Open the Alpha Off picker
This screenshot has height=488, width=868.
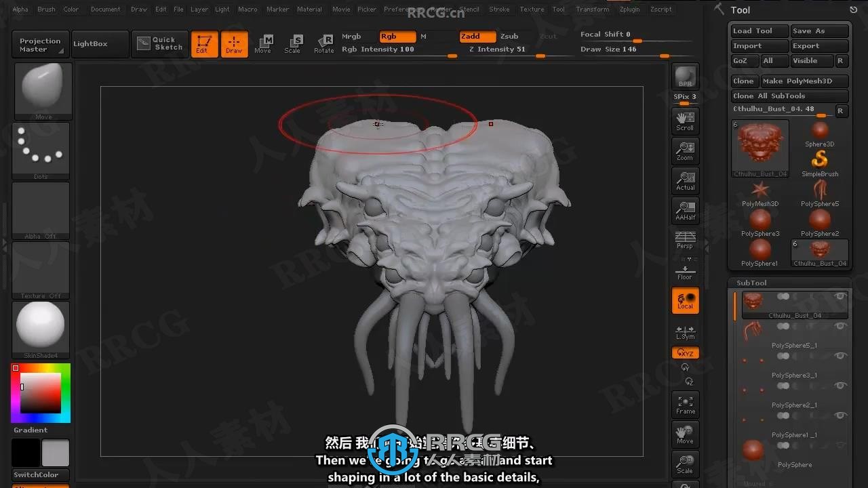coord(41,211)
